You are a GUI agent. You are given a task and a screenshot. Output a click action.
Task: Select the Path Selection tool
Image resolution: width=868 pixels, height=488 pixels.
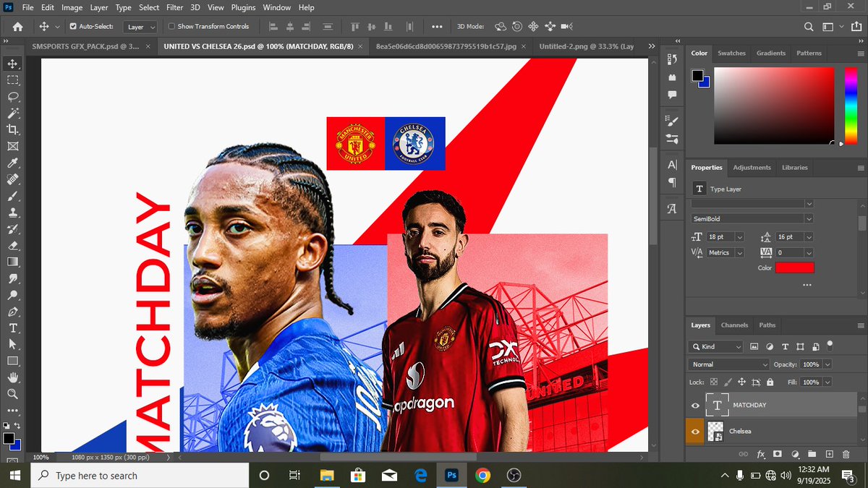(12, 344)
